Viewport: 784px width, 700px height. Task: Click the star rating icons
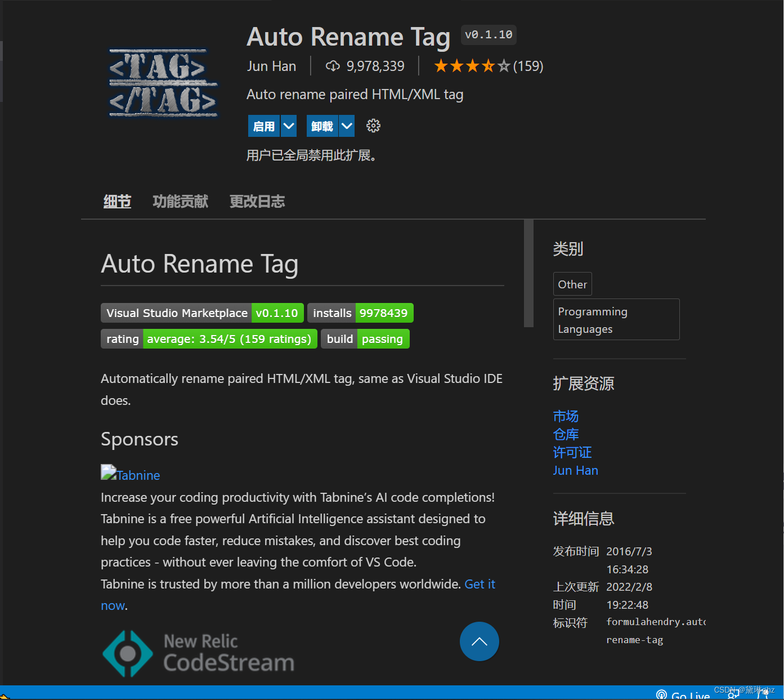[x=472, y=66]
